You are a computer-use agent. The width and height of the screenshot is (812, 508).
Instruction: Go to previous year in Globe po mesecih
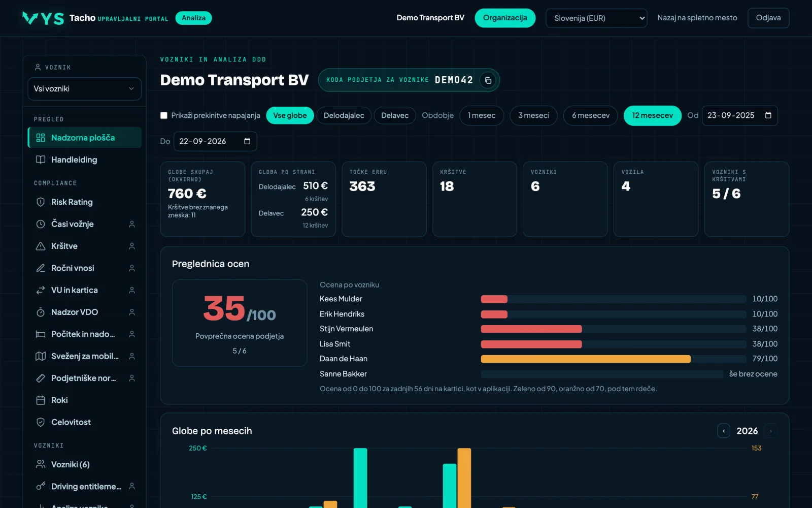click(724, 431)
